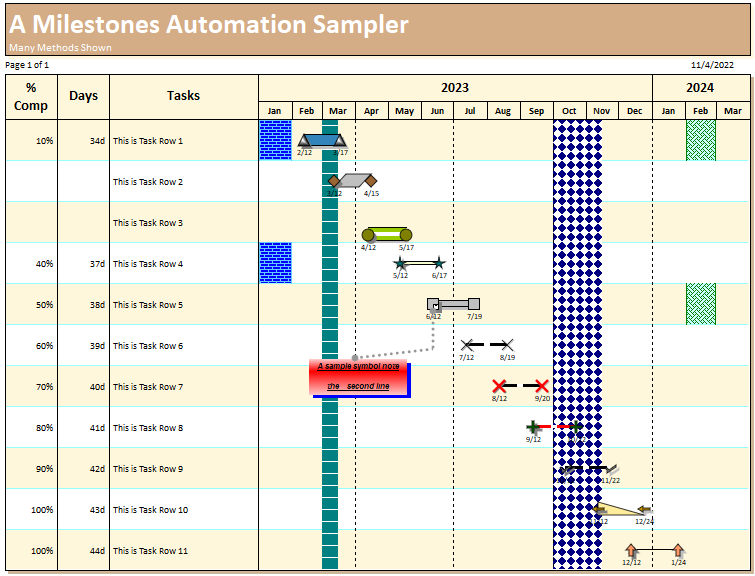Select the red sample symbol note box
This screenshot has height=576, width=755.
point(359,376)
